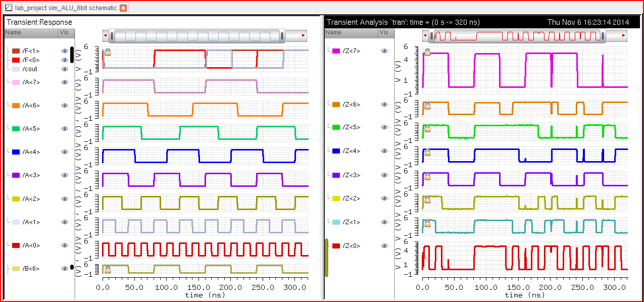Click the lock icon on the /Z<7> plot

[x=427, y=53]
